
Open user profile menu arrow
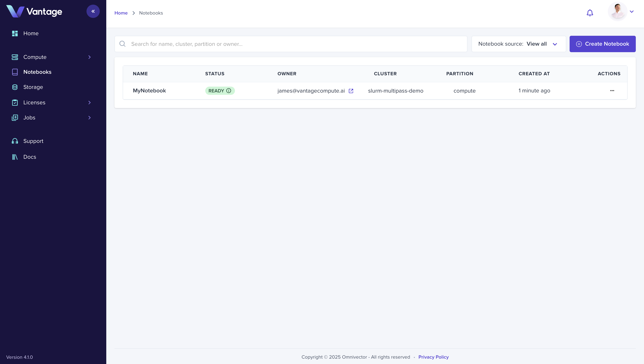(632, 12)
